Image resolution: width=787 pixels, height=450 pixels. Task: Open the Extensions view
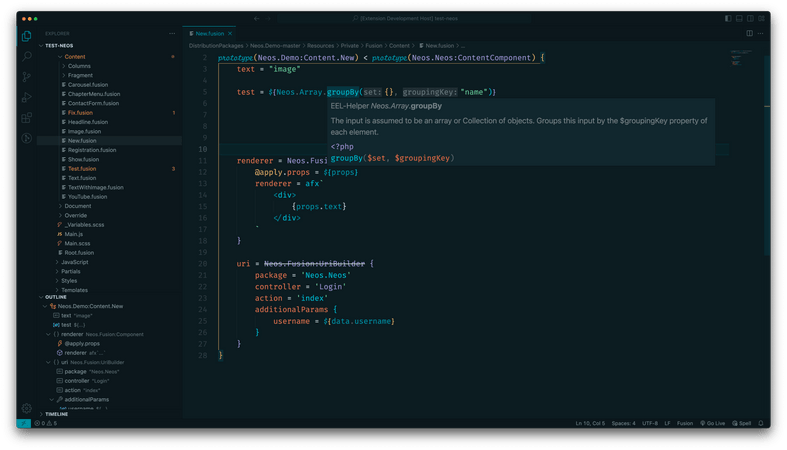point(26,118)
